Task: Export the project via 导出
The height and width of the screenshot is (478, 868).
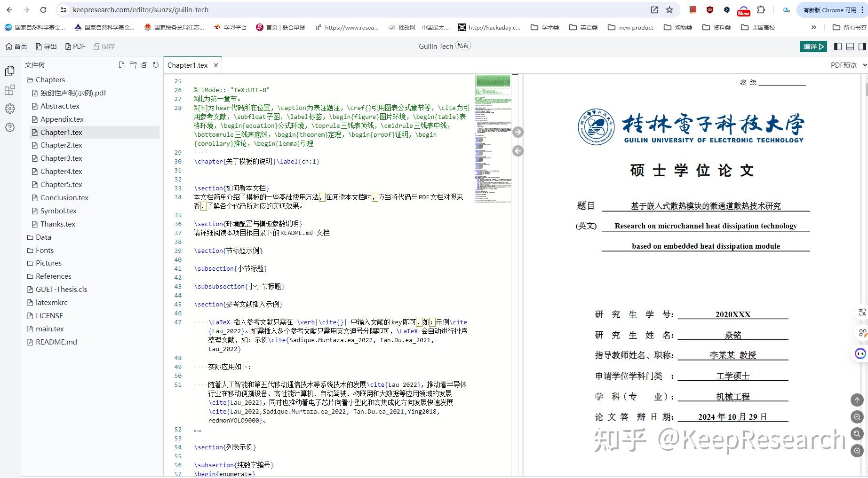Action: point(46,46)
